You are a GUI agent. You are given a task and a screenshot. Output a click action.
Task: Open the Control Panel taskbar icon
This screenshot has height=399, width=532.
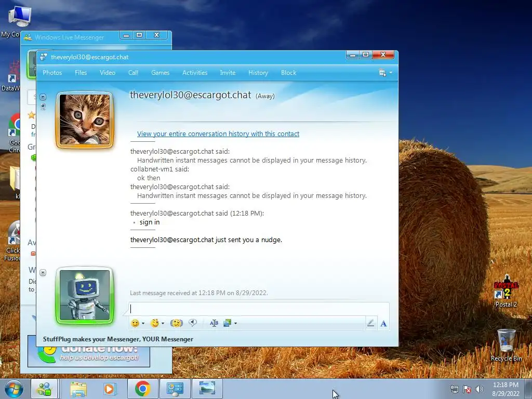point(175,389)
